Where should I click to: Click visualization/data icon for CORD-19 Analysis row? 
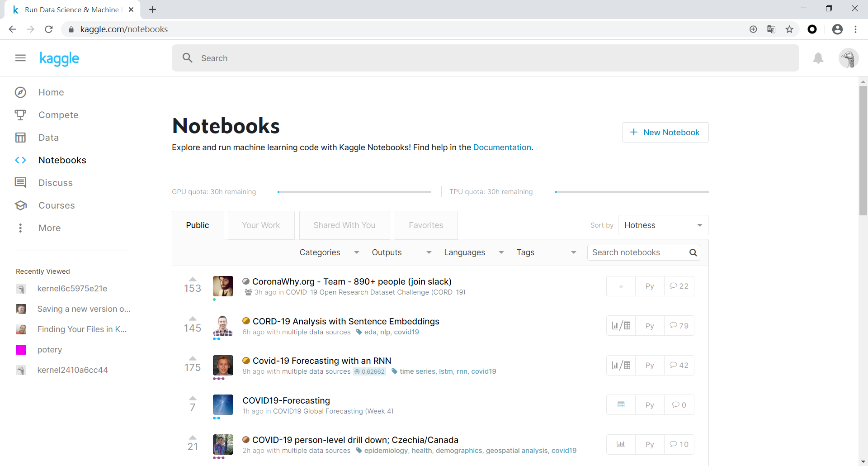[621, 326]
